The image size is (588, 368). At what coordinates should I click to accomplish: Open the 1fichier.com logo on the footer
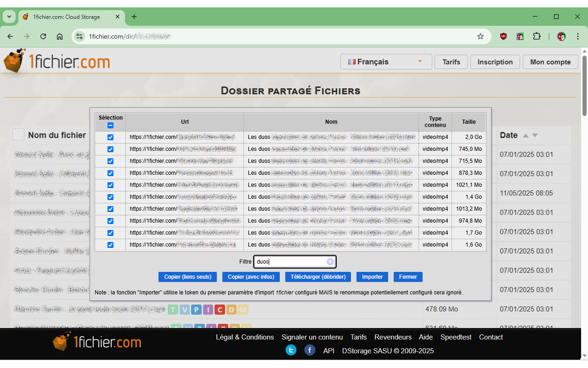coord(96,342)
